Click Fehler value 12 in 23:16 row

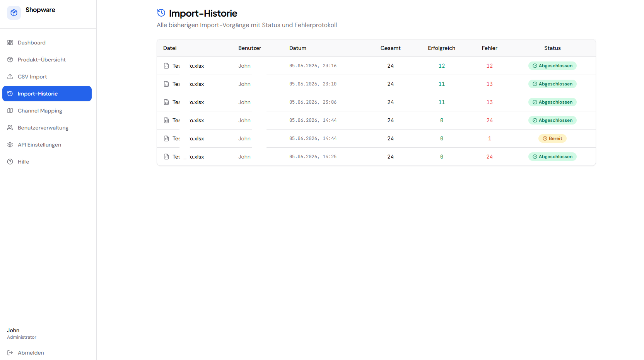[489, 66]
